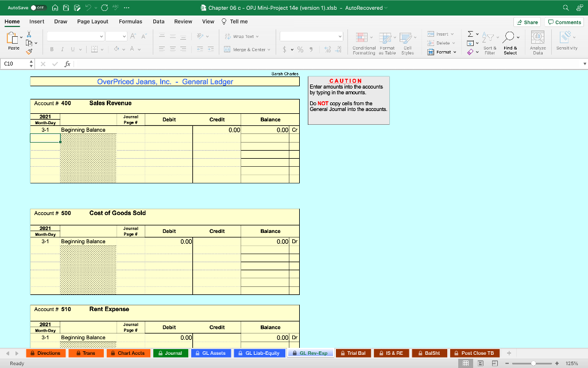Screen dimensions: 588x368
Task: Click the Decrease Indent icon
Action: (x=200, y=49)
